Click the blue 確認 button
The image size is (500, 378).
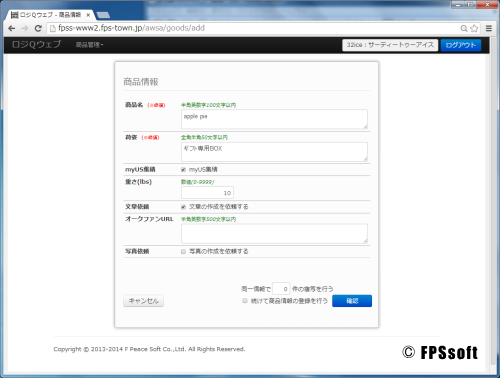click(352, 301)
